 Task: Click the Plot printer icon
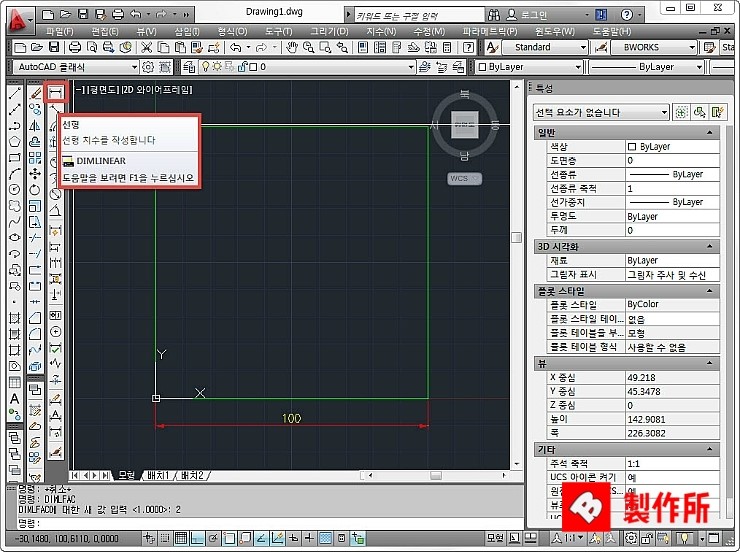tap(75, 47)
